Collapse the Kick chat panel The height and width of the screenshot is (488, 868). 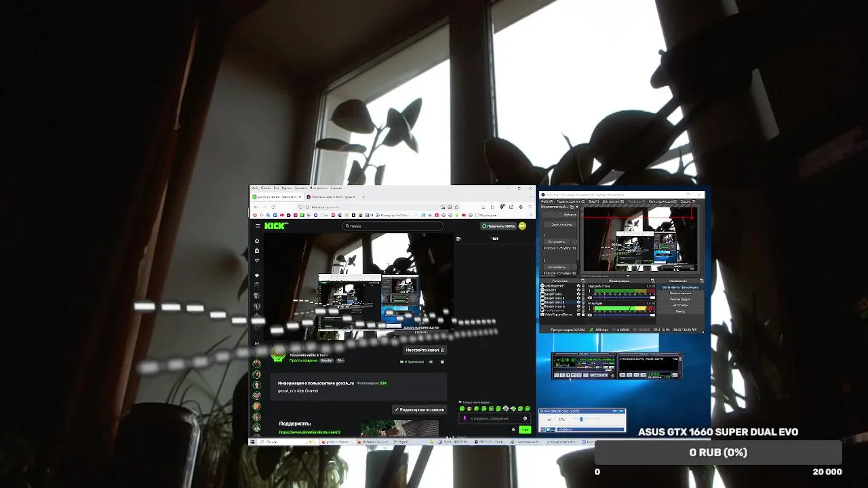click(458, 239)
